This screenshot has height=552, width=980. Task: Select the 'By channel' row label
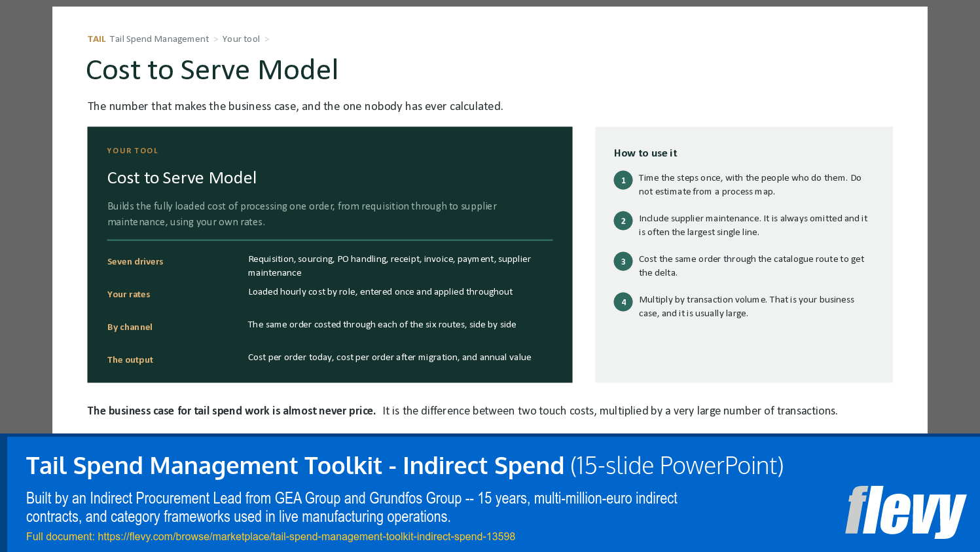[130, 327]
